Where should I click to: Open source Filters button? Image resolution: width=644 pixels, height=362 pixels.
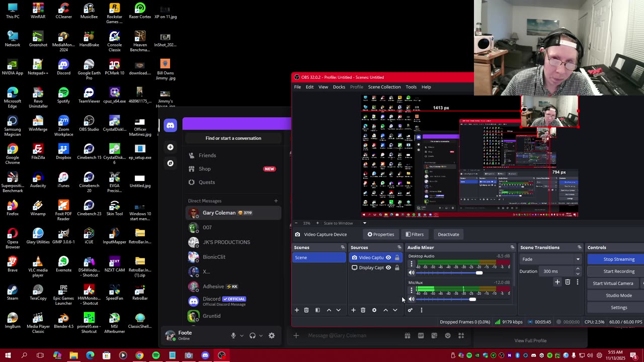415,234
